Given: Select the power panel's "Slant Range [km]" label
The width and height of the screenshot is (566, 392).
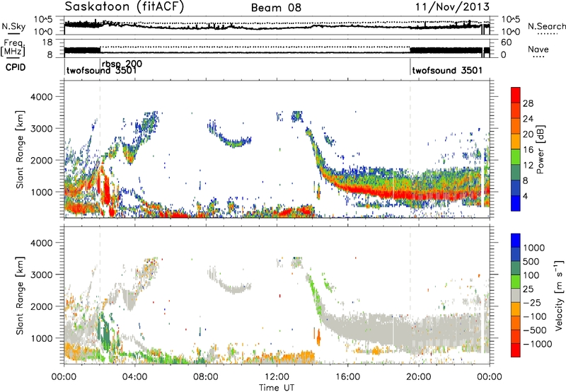Looking at the screenshot, I should click(x=20, y=149).
